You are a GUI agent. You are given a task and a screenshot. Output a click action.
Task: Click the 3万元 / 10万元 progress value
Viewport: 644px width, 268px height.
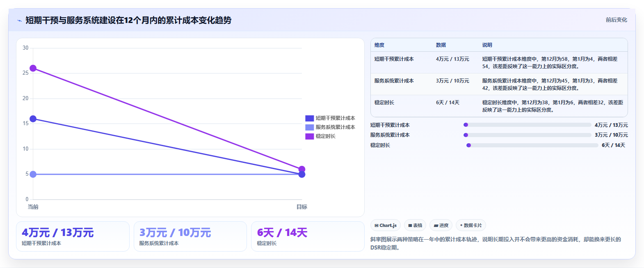point(611,135)
